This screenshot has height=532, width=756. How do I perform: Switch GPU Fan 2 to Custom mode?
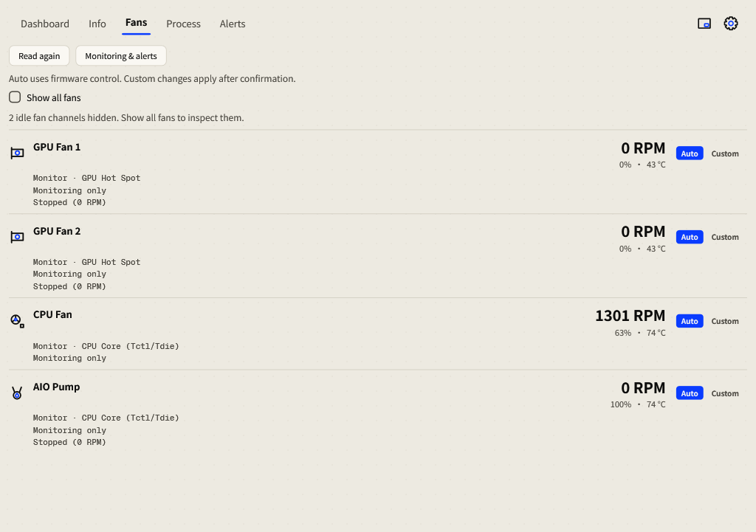725,237
